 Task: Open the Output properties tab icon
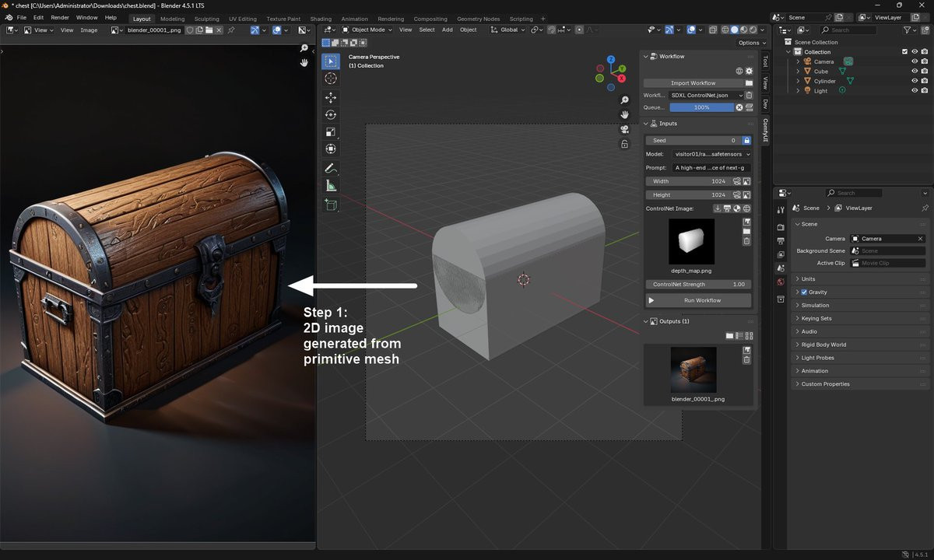(x=780, y=241)
